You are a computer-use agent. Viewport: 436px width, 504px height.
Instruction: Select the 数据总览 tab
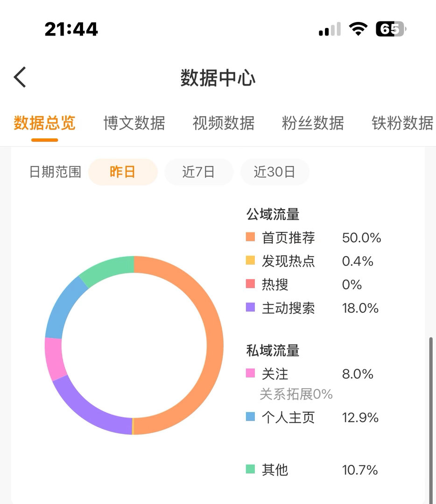45,123
